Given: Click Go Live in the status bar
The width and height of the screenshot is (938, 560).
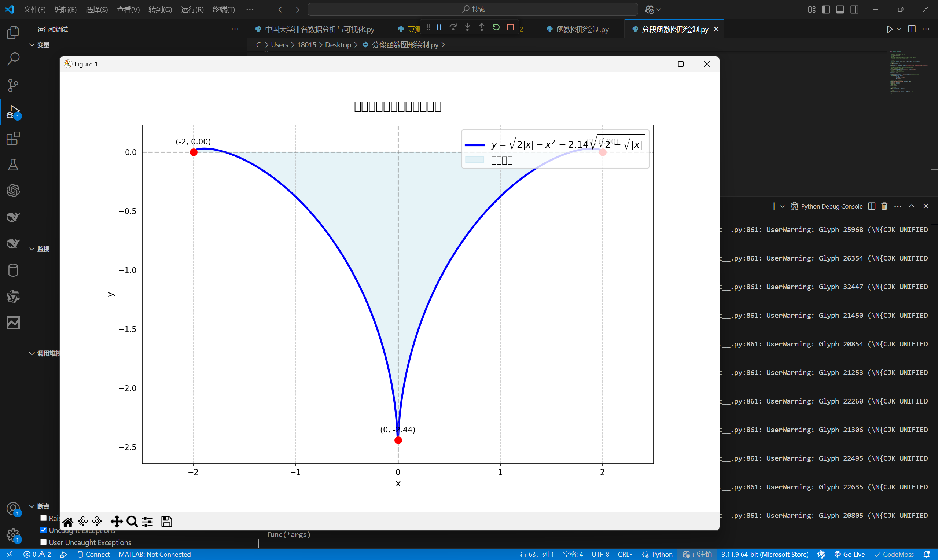Looking at the screenshot, I should [849, 554].
